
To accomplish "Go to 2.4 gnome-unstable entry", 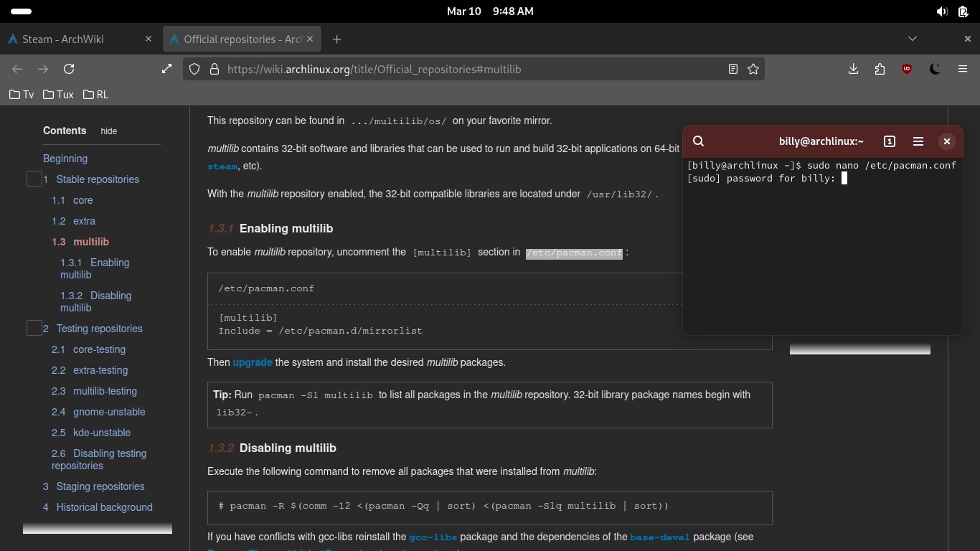I will (98, 412).
